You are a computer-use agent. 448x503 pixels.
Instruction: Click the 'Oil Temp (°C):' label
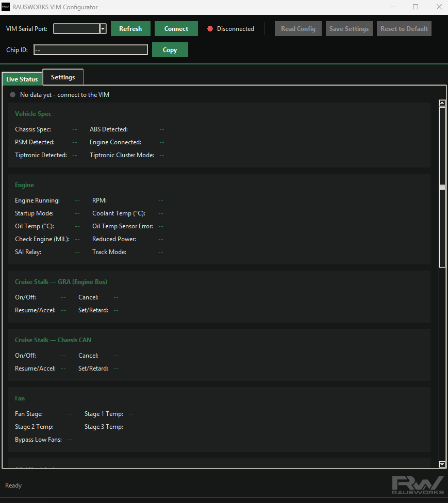pos(35,226)
